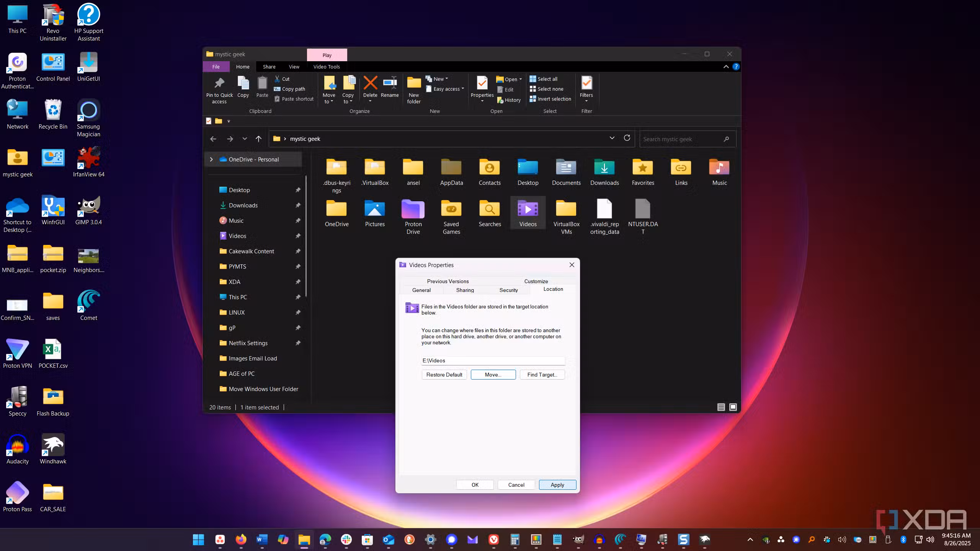
Task: Switch to the View ribbon tab
Action: point(294,67)
